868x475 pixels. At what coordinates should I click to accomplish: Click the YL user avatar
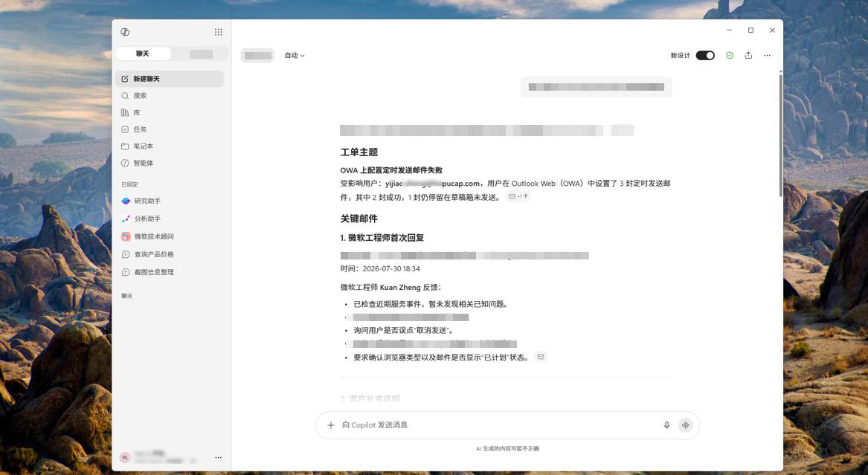click(x=125, y=457)
